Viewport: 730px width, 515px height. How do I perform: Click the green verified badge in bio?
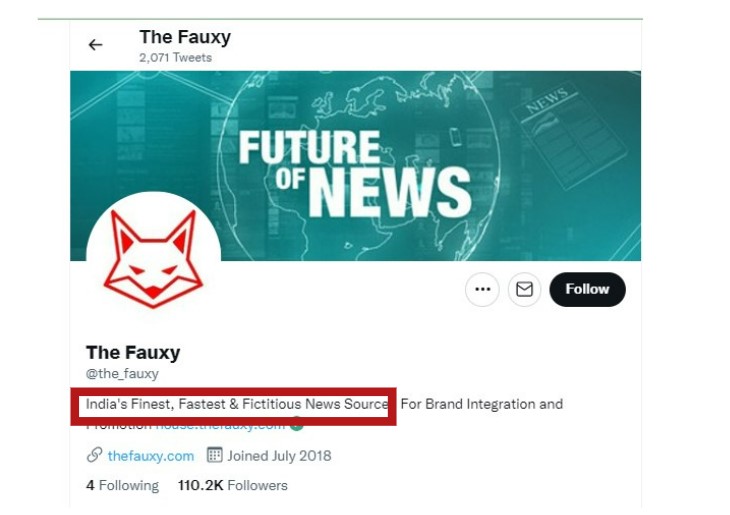pyautogui.click(x=296, y=424)
